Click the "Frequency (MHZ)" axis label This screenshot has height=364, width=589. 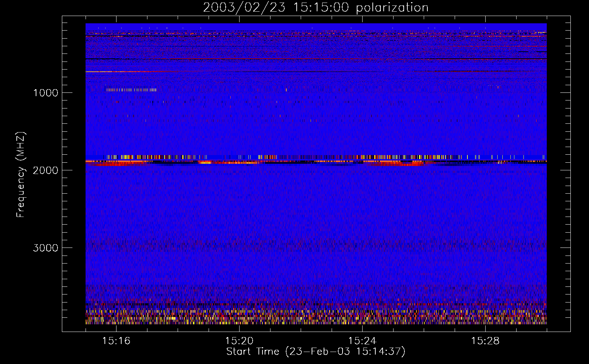click(x=20, y=175)
